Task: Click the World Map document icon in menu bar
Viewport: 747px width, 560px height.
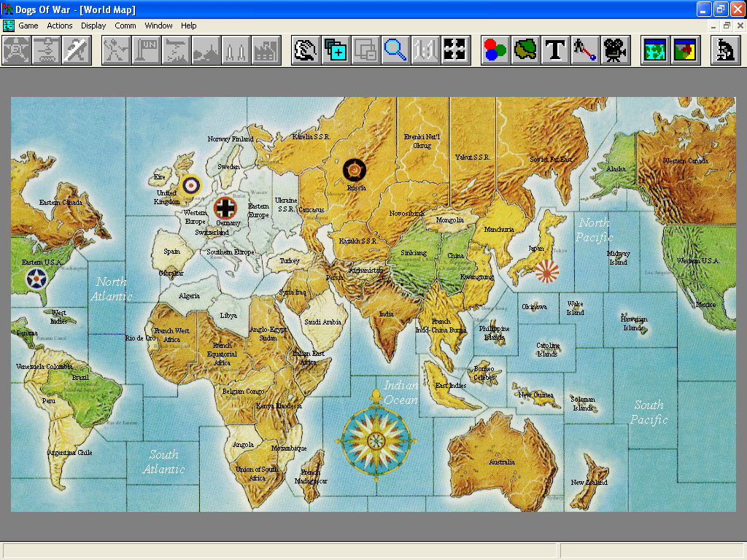Action: tap(9, 26)
